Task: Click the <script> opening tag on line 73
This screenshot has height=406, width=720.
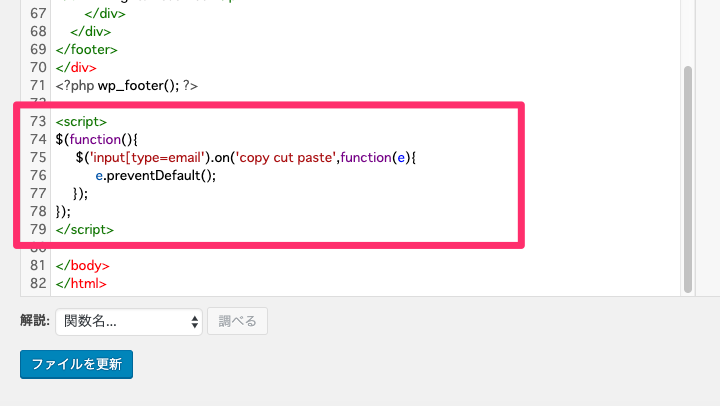Action: tap(81, 122)
